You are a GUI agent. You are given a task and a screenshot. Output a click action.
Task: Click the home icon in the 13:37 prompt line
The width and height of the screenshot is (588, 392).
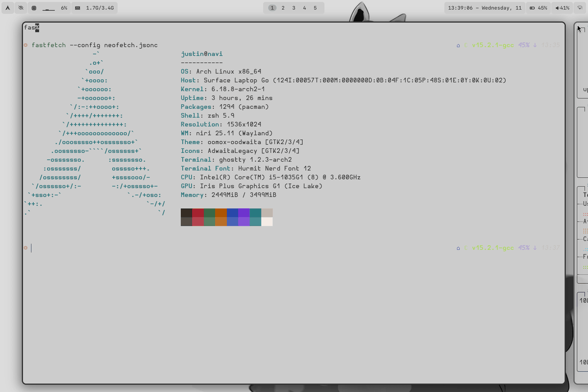[x=459, y=248]
